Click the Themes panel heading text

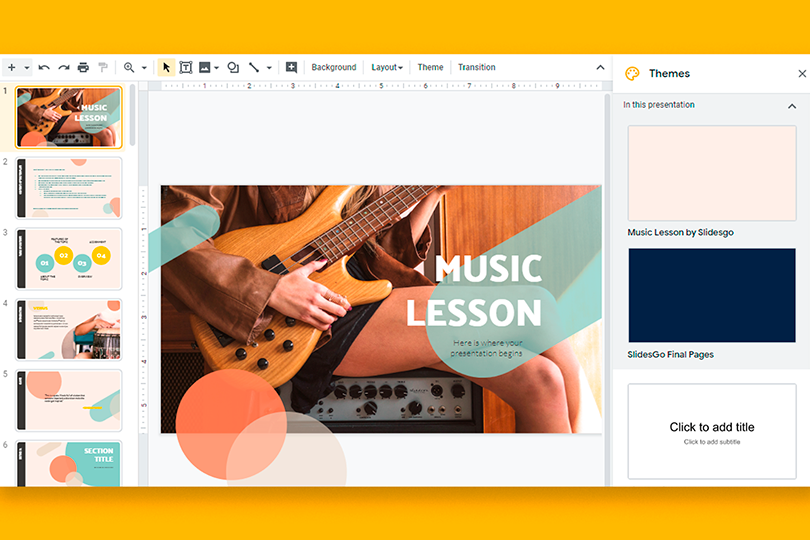pos(669,73)
